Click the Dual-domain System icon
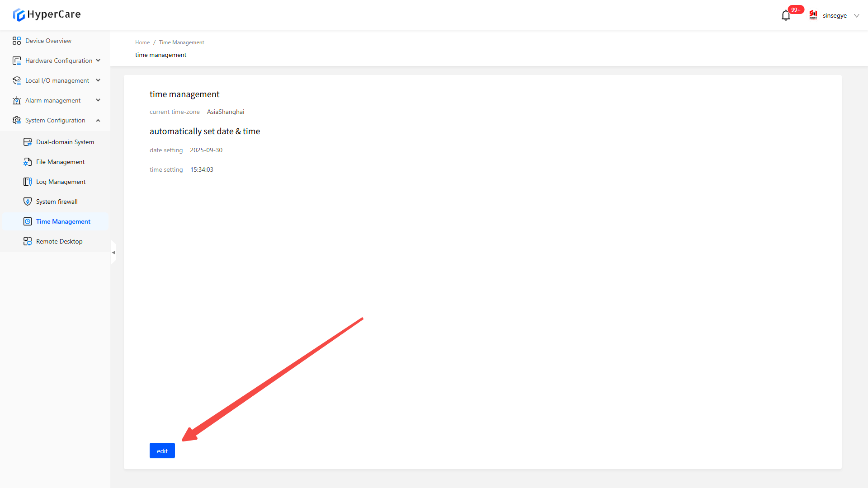Viewport: 868px width, 488px height. [28, 142]
